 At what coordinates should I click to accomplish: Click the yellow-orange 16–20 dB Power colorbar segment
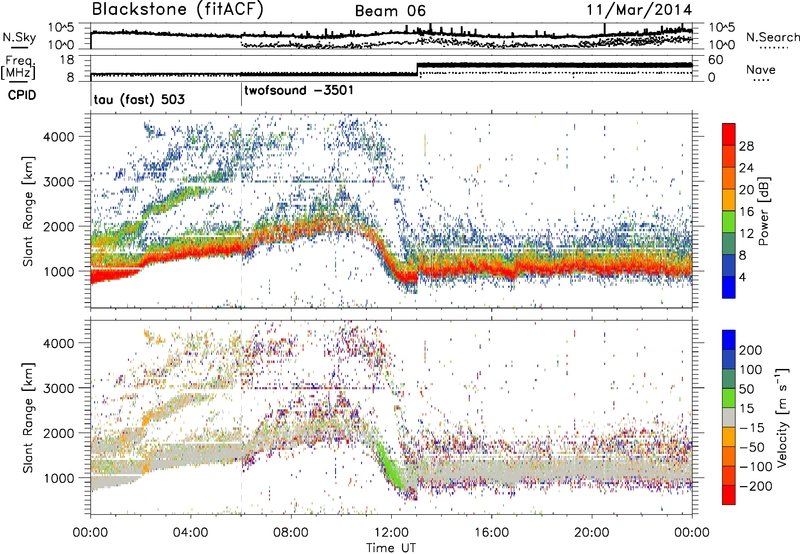coord(729,200)
